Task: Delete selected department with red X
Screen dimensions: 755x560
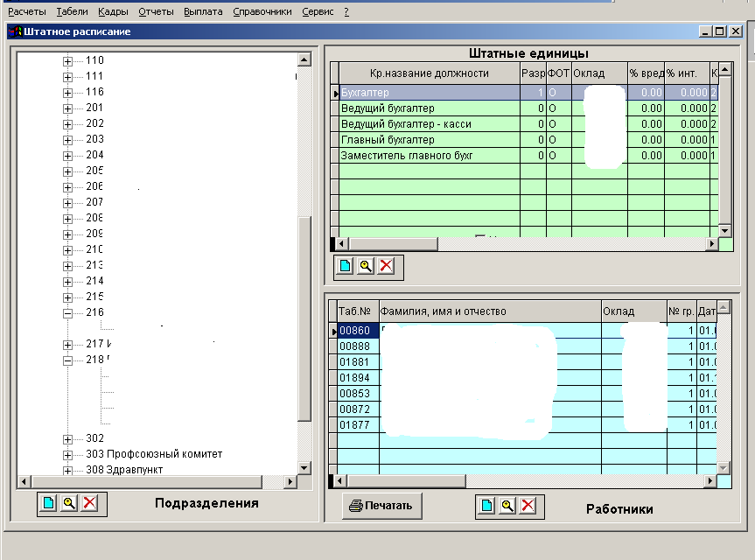Action: tap(88, 504)
